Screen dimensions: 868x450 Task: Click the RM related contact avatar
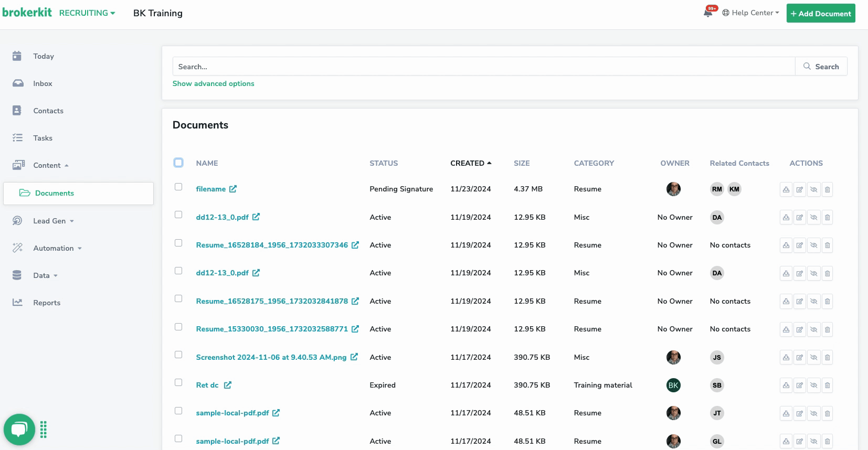point(717,189)
